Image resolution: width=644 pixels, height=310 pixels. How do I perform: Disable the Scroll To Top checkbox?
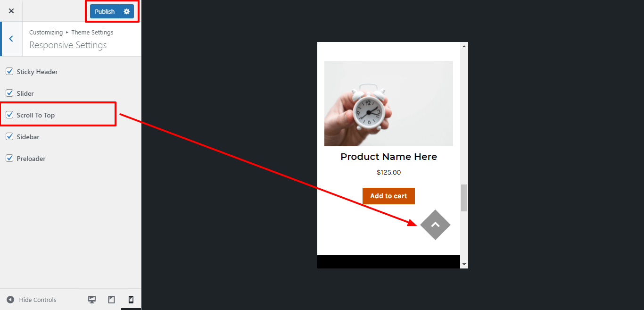(9, 115)
